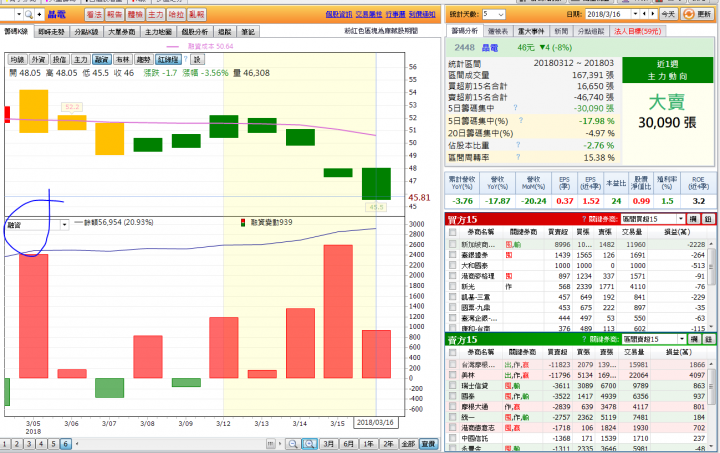Click the 哈拉 button
This screenshot has height=453, width=720.
(176, 15)
